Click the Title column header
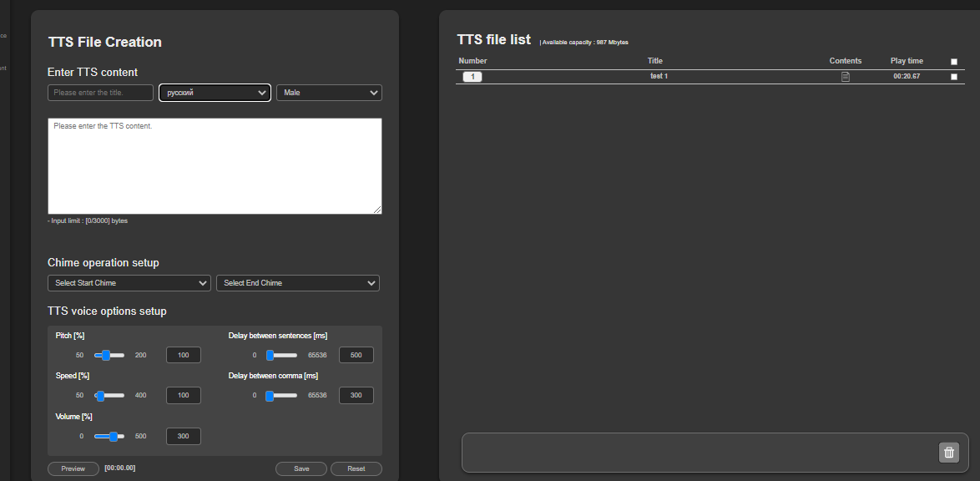 [655, 61]
